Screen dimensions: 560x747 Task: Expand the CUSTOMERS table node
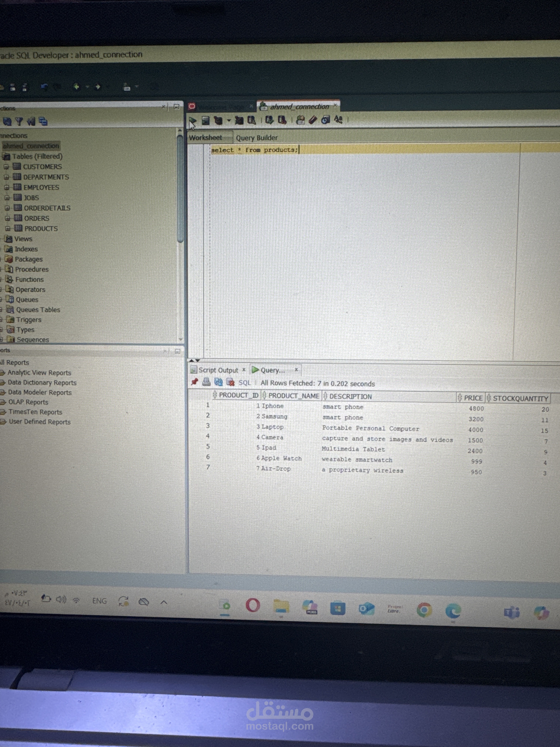[x=6, y=167]
